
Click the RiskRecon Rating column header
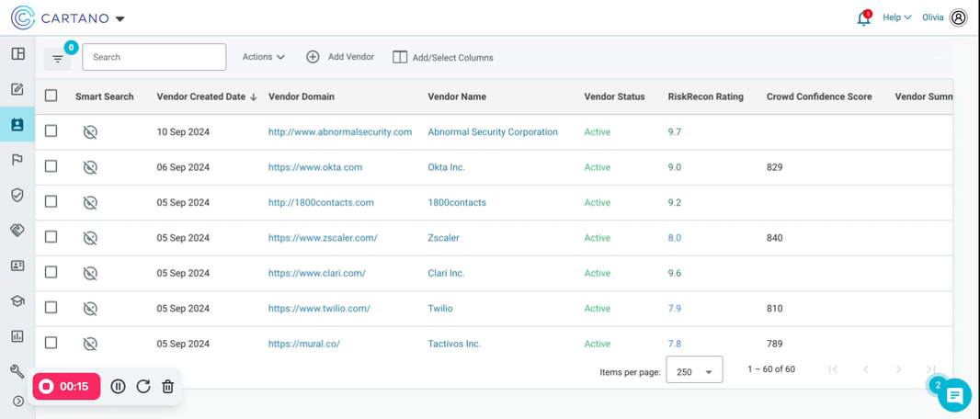coord(706,96)
